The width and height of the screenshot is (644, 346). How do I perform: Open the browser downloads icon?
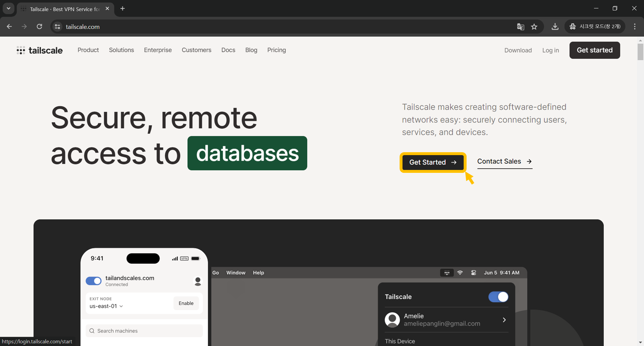[x=555, y=26]
